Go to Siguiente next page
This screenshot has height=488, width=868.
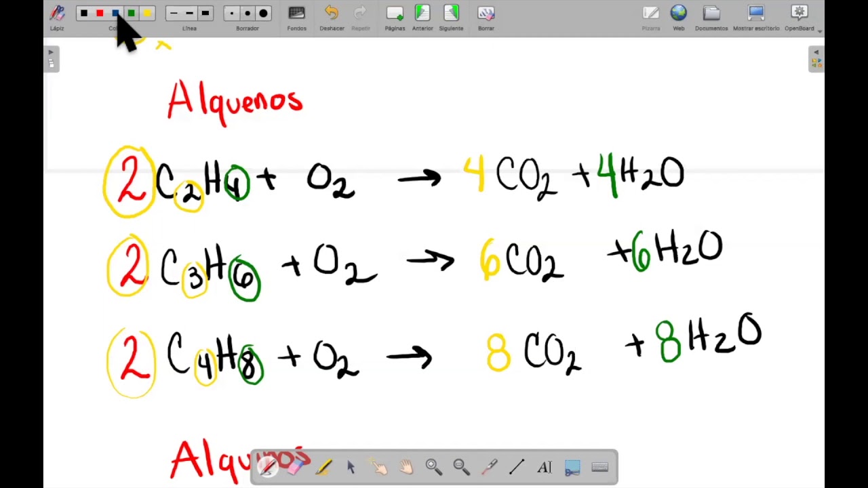pyautogui.click(x=451, y=18)
